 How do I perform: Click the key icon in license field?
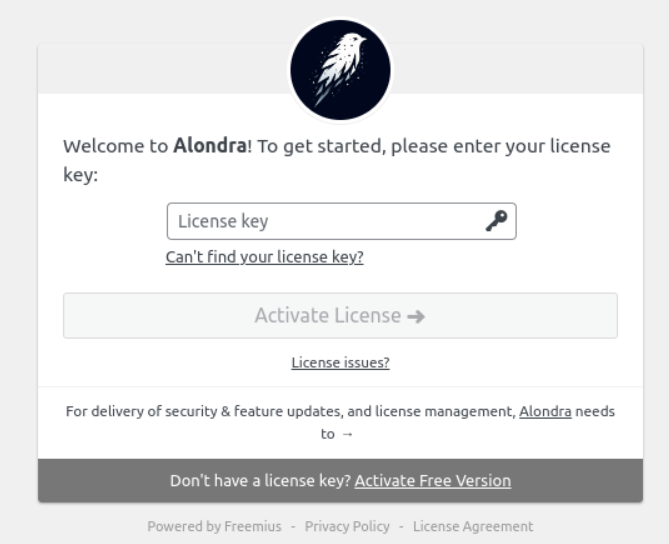[x=497, y=221]
